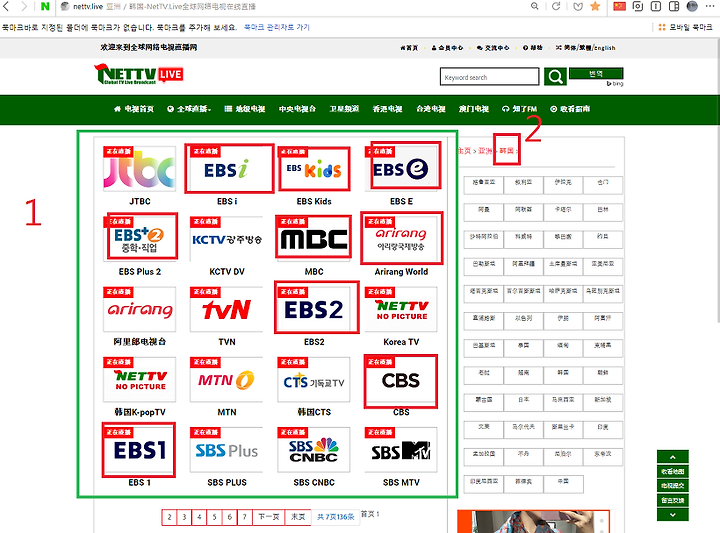Open the Hong Kong TV menu item
This screenshot has width=720, height=533.
[387, 109]
